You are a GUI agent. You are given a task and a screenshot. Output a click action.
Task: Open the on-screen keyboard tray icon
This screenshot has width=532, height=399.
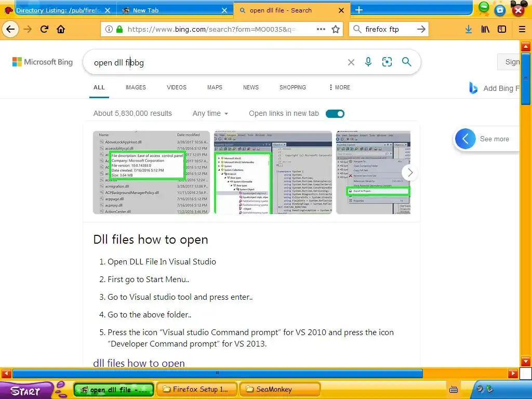[x=453, y=390]
